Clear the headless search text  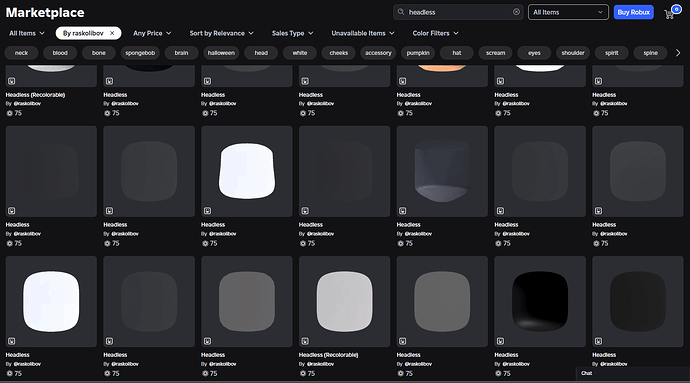(x=516, y=12)
